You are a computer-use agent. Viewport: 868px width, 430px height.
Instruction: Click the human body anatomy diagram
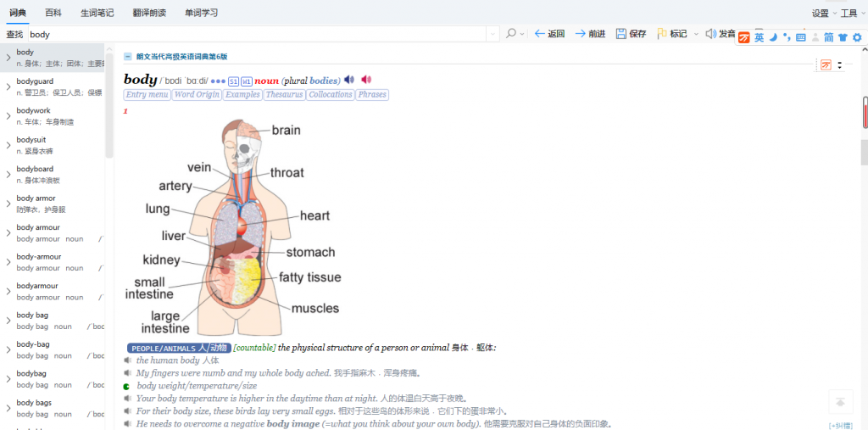tap(235, 226)
